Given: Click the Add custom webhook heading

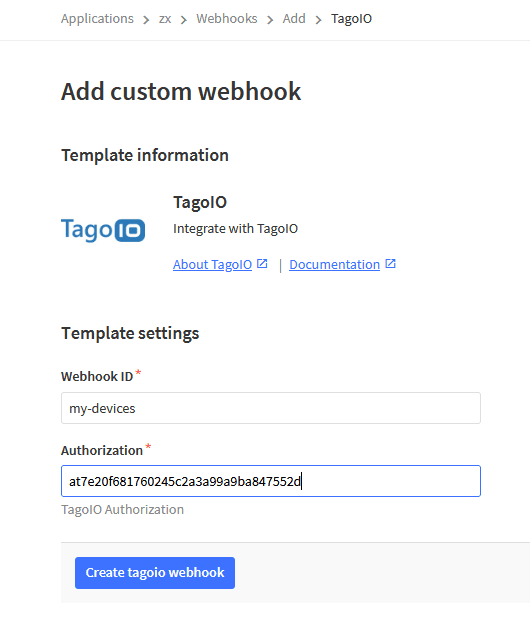Looking at the screenshot, I should [181, 92].
